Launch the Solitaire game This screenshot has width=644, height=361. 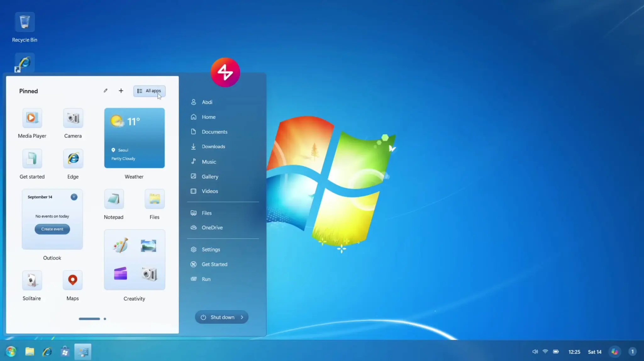tap(32, 280)
